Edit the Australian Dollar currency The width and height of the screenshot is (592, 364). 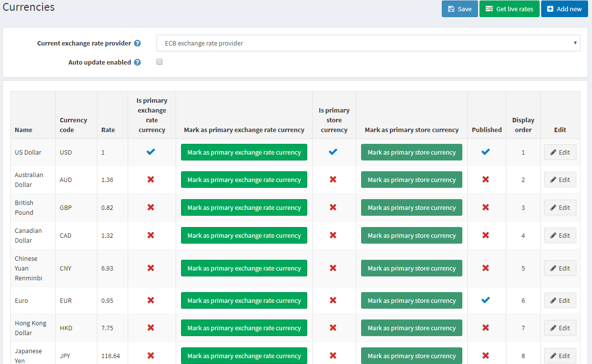click(560, 180)
